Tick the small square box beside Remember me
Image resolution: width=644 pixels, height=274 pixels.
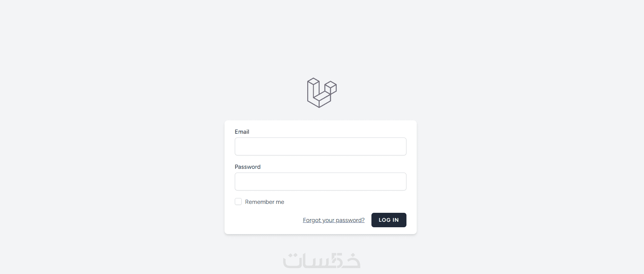(238, 201)
